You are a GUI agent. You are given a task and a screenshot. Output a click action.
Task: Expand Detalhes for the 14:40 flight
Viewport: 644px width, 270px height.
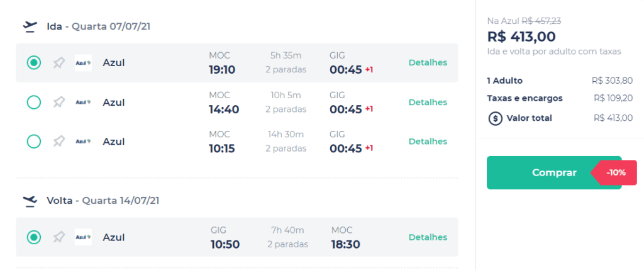(x=428, y=102)
